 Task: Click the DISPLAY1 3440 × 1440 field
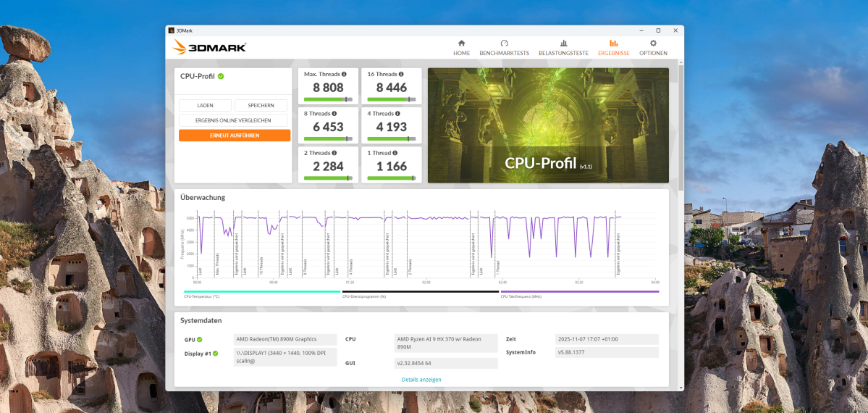coord(284,356)
